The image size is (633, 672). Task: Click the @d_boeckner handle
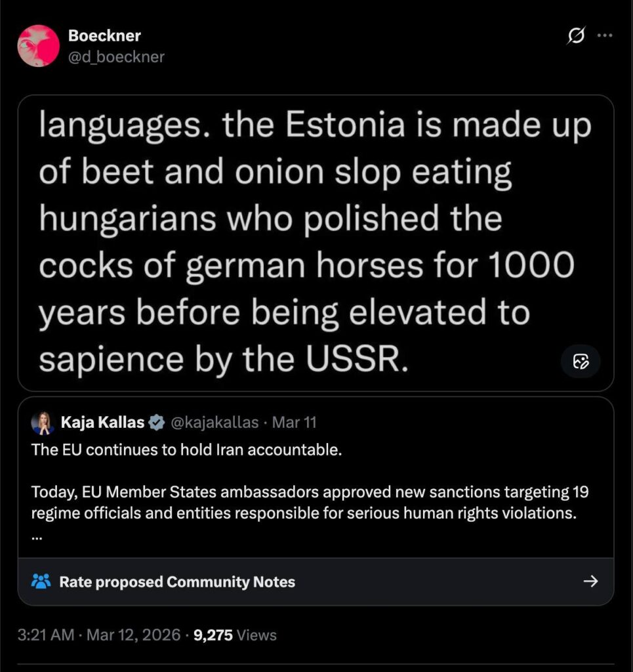(116, 57)
